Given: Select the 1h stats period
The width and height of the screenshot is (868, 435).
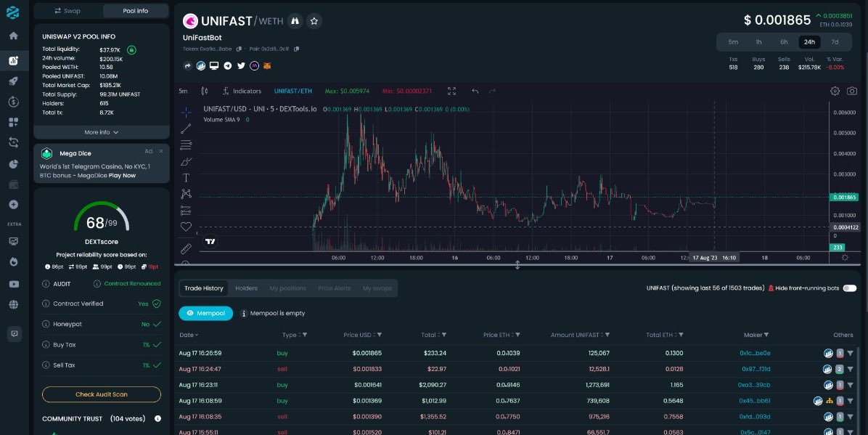Looking at the screenshot, I should [758, 42].
